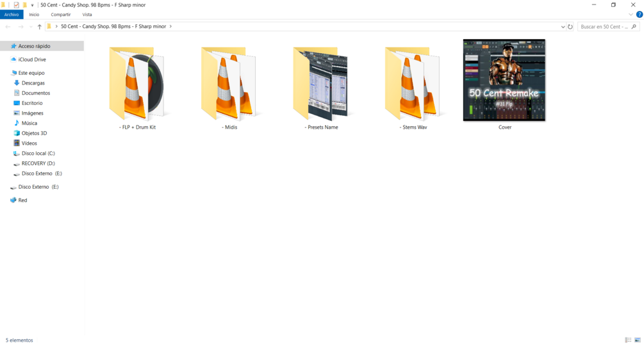Expand the chevron after the breadcrumb path
Screen dimensions: 644x345
click(170, 26)
